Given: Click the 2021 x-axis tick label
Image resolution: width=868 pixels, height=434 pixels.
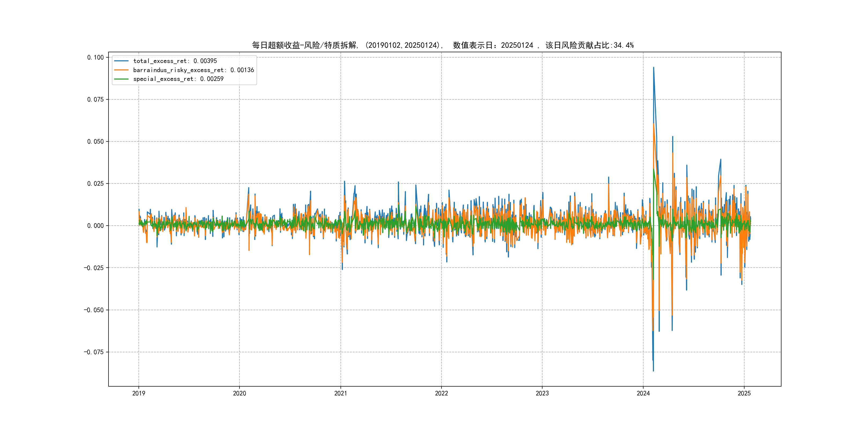Looking at the screenshot, I should point(340,393).
